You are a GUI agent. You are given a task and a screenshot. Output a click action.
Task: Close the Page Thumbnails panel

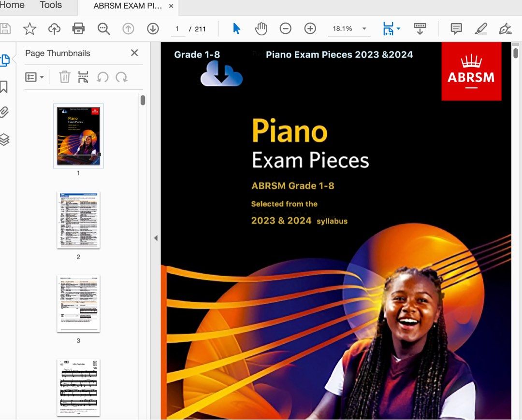click(x=134, y=53)
